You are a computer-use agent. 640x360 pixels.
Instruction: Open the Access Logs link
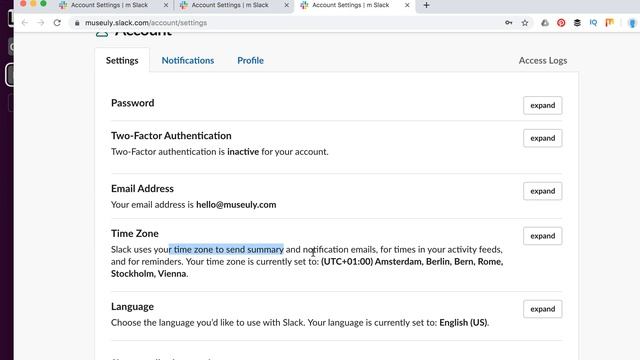pos(543,60)
